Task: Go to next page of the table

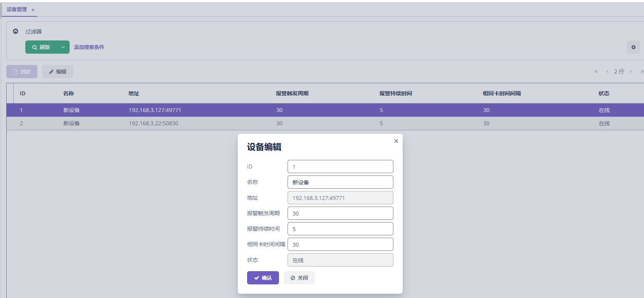Action: 631,72
